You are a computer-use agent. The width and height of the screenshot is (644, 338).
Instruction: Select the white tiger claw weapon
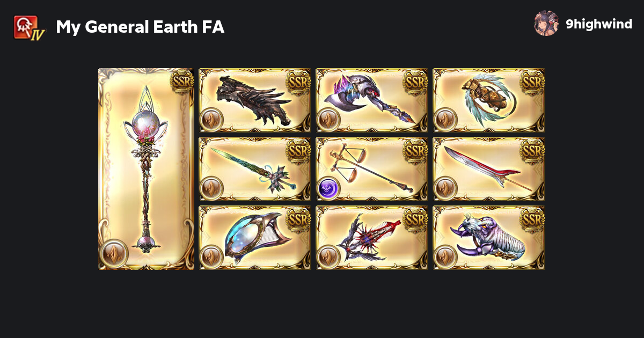click(489, 238)
